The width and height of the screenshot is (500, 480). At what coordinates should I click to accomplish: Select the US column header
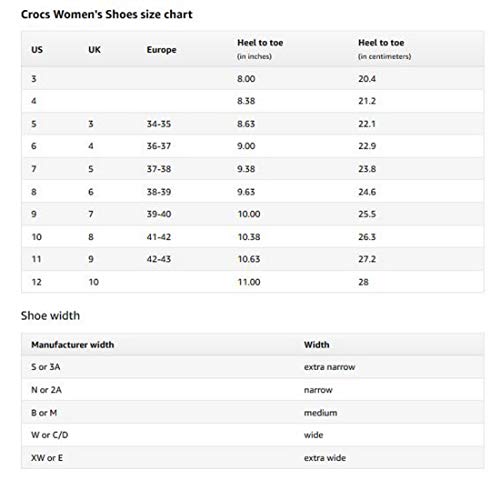click(x=37, y=50)
